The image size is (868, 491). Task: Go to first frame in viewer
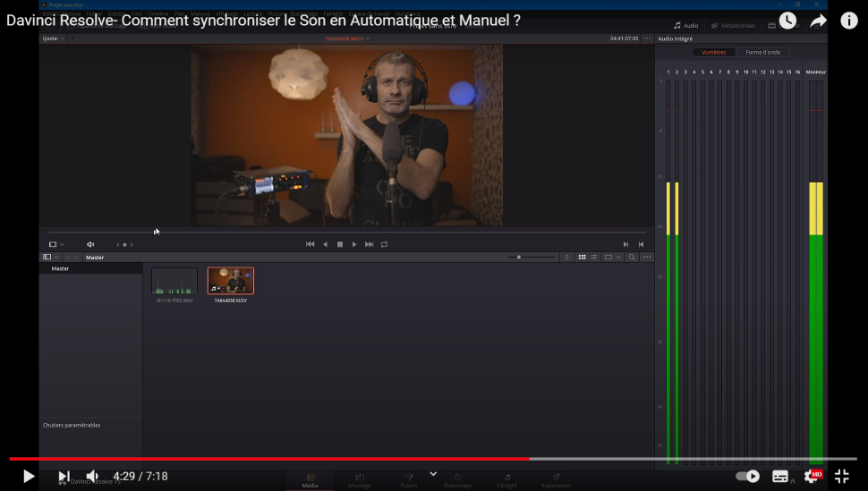(310, 244)
